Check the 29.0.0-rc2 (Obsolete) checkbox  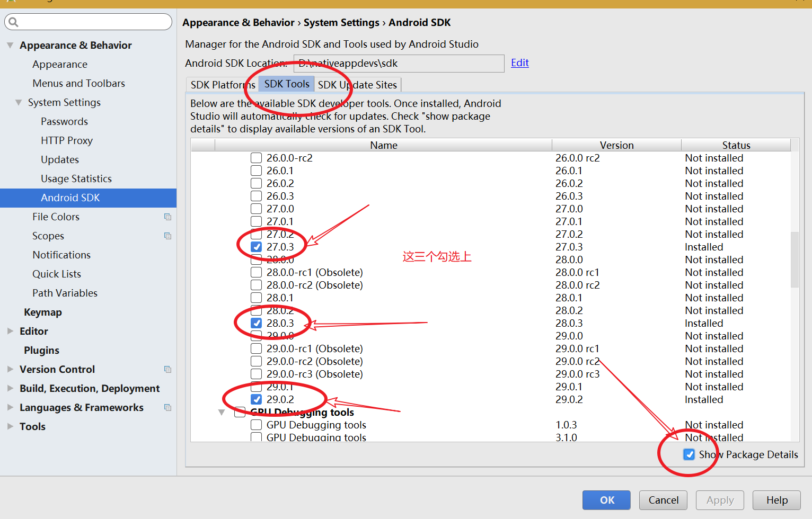point(256,361)
